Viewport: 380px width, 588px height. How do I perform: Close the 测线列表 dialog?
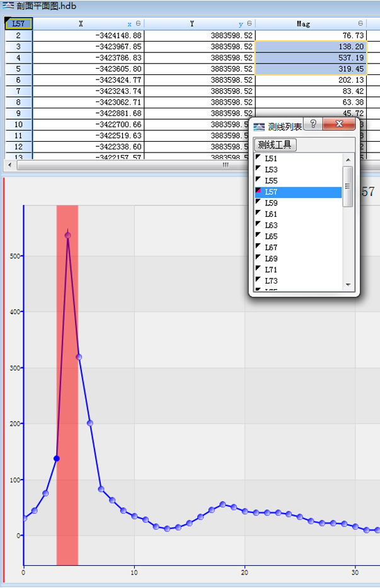339,124
